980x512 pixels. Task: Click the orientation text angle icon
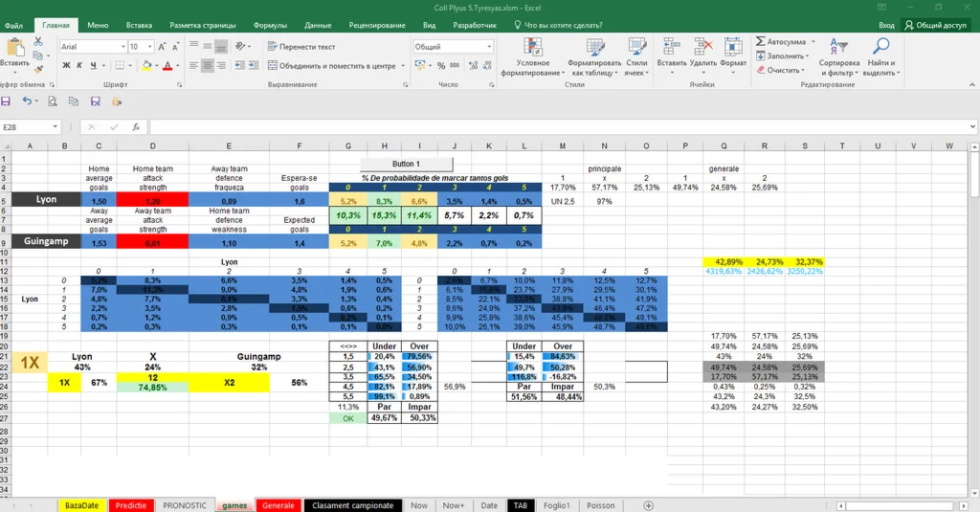pos(241,47)
